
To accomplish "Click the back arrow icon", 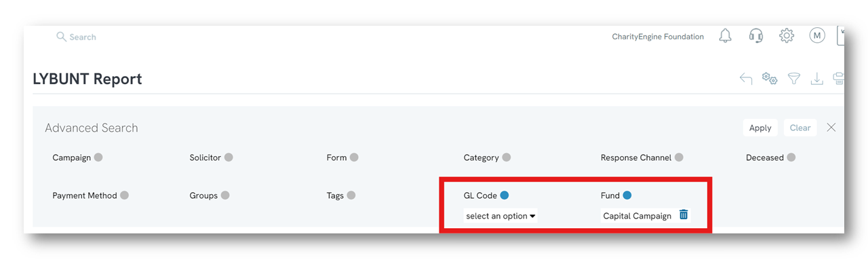I will (746, 79).
